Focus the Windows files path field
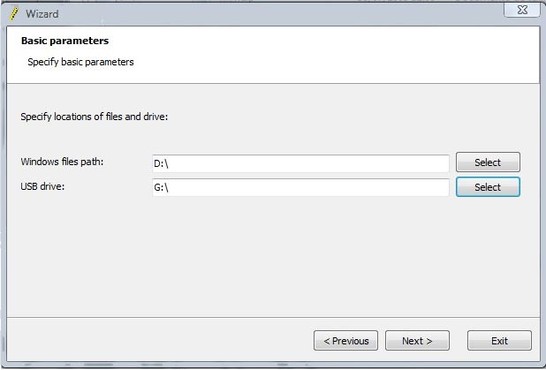 pyautogui.click(x=301, y=163)
